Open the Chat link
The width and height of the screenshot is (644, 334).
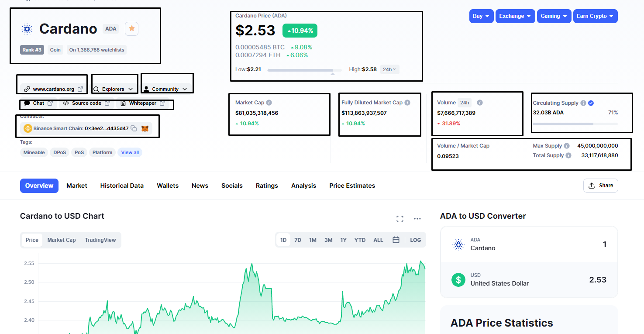[x=39, y=103]
